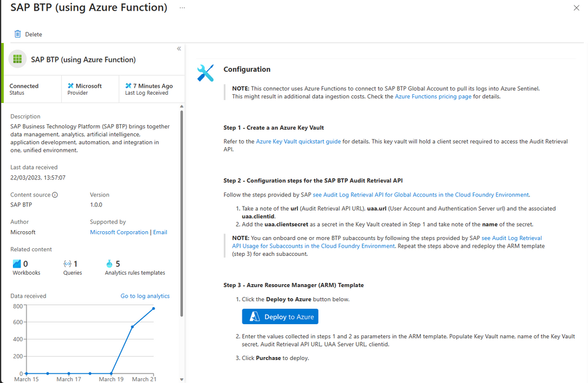The width and height of the screenshot is (588, 383).
Task: Click the Deploy to Azure button
Action: pos(280,317)
